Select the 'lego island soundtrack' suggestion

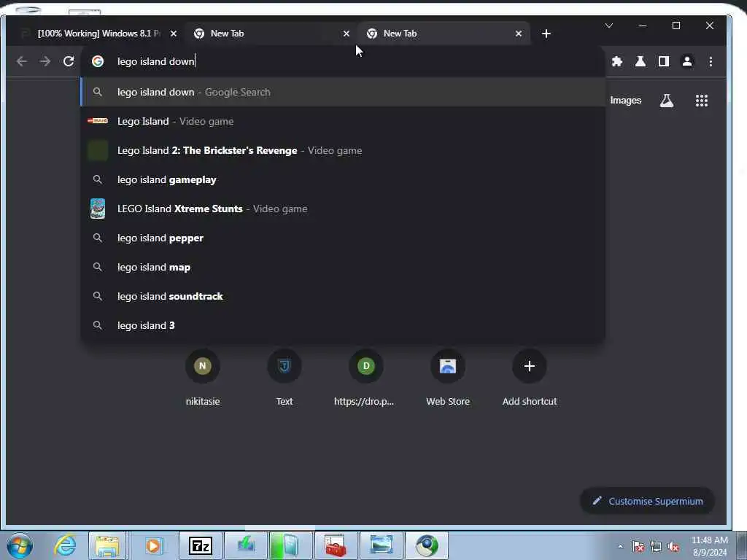(343, 296)
